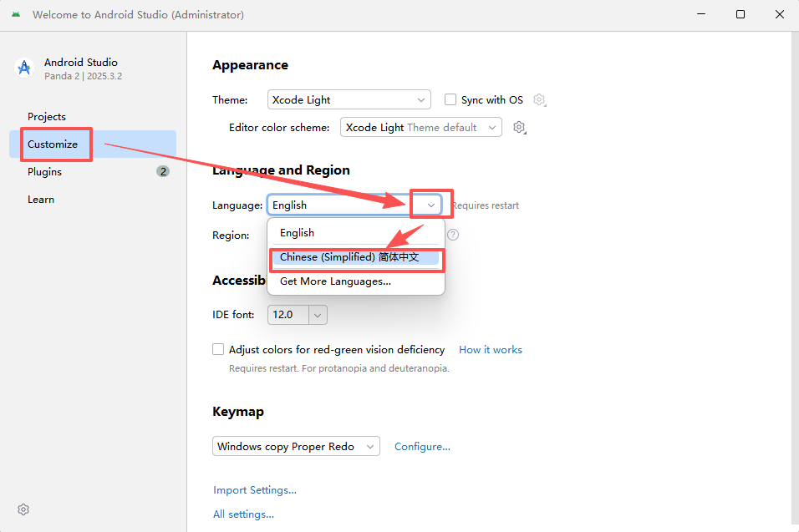Click the Keymap heading text
This screenshot has height=532, width=799.
tap(238, 412)
